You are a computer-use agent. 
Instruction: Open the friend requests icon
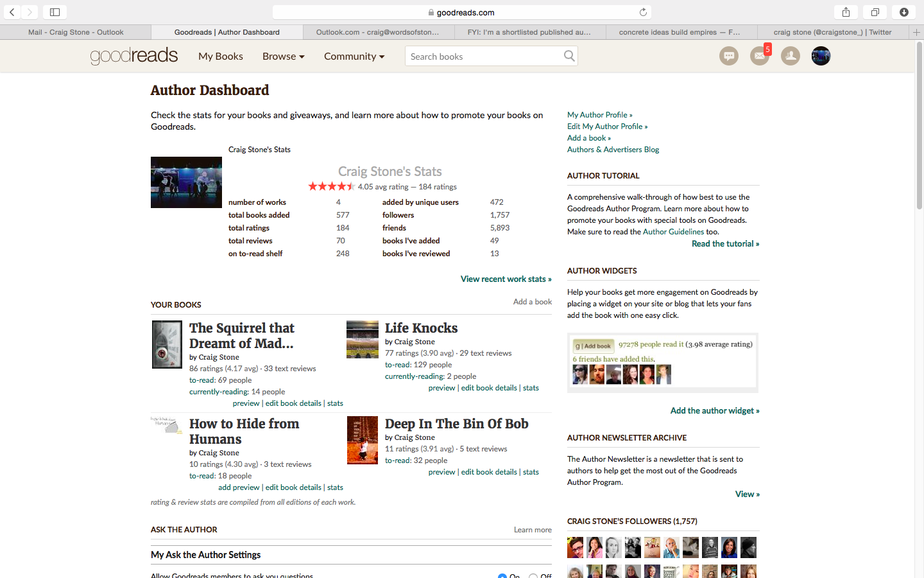[x=791, y=56]
